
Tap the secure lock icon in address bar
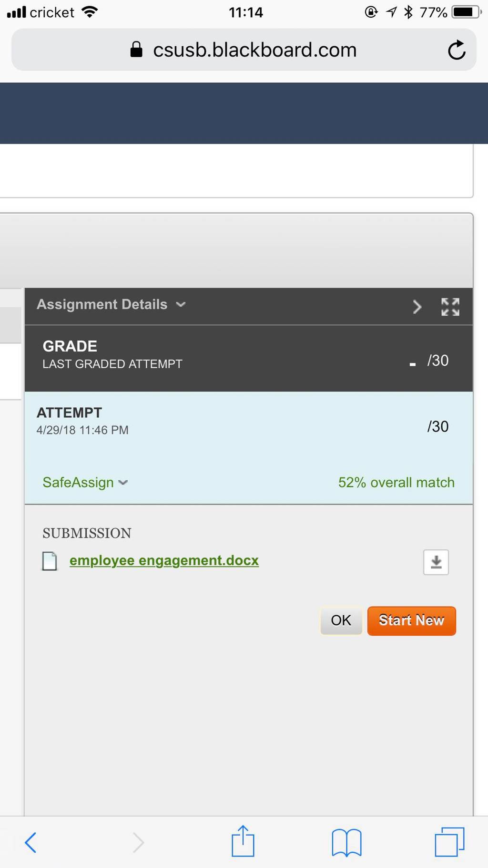[136, 49]
